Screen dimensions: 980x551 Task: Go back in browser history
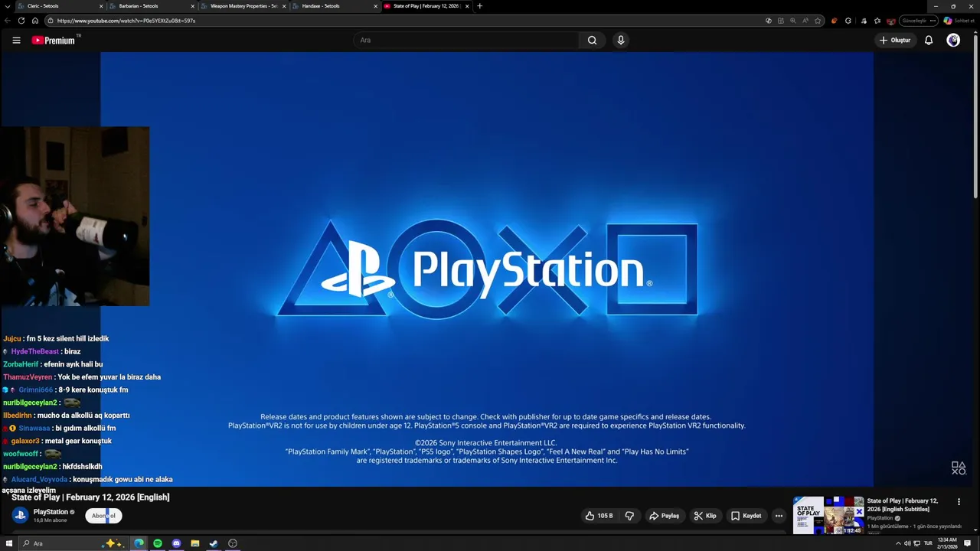(x=8, y=21)
